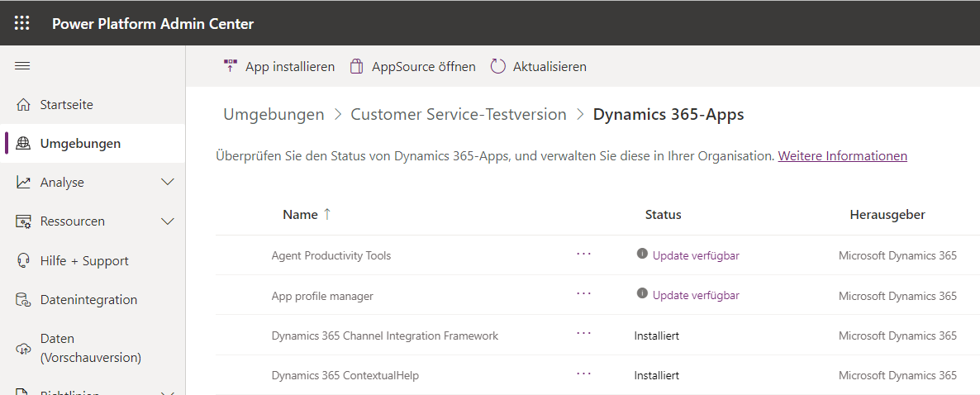Click the Umgebungen globe icon
The image size is (980, 395).
(23, 144)
